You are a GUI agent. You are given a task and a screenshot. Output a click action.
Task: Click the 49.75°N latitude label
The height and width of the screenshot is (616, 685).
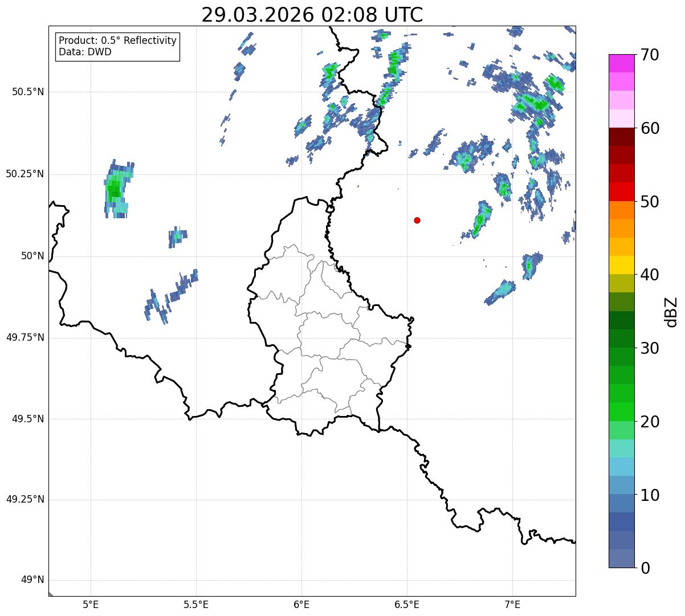point(25,338)
